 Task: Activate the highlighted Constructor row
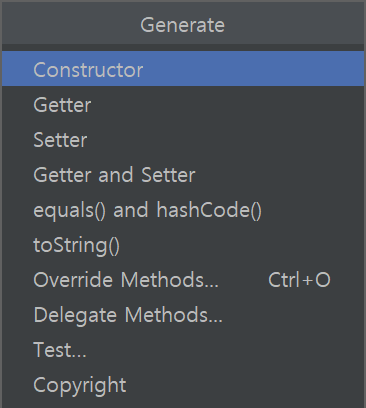click(183, 69)
